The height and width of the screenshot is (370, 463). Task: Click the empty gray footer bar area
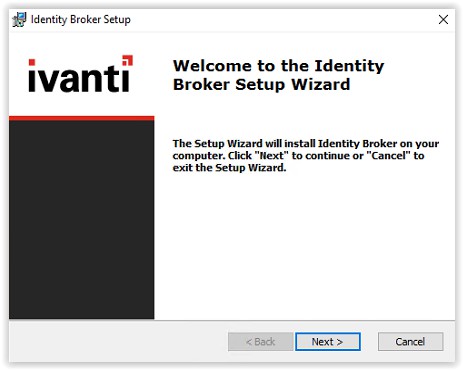(x=118, y=342)
